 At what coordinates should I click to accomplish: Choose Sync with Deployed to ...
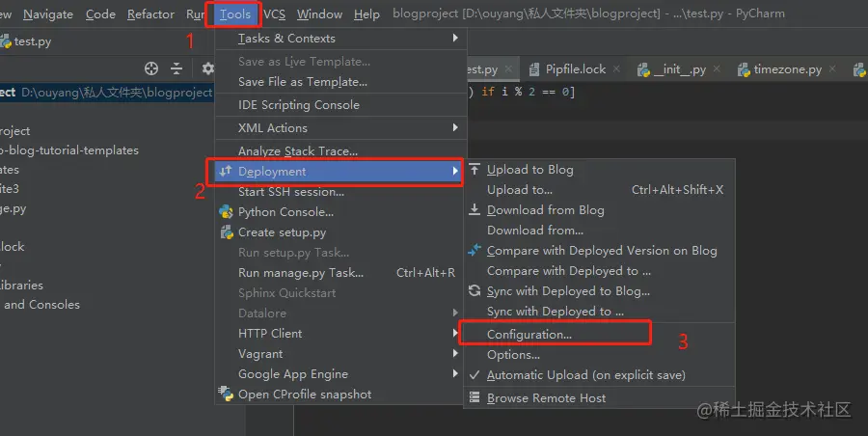pyautogui.click(x=600, y=312)
